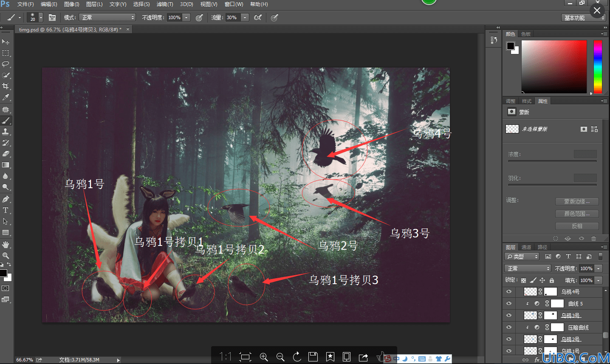The width and height of the screenshot is (610, 364).
Task: Hide the 乌鸦3号 layer
Action: coord(509,315)
